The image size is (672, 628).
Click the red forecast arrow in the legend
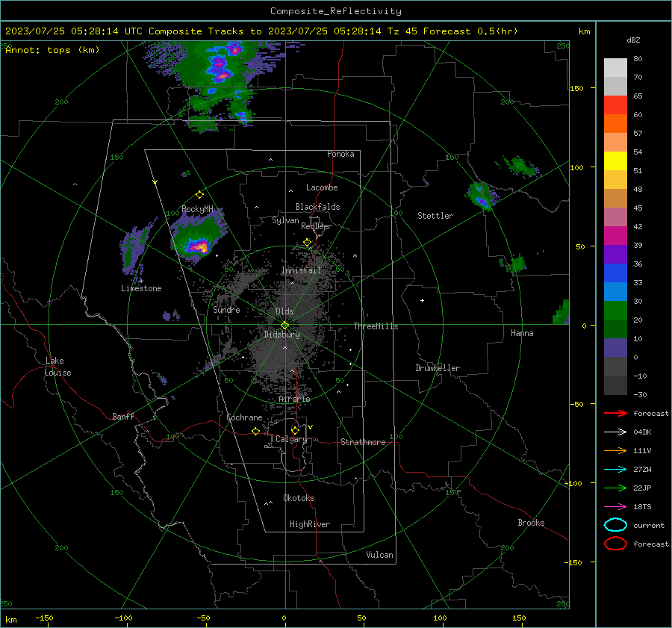click(615, 413)
